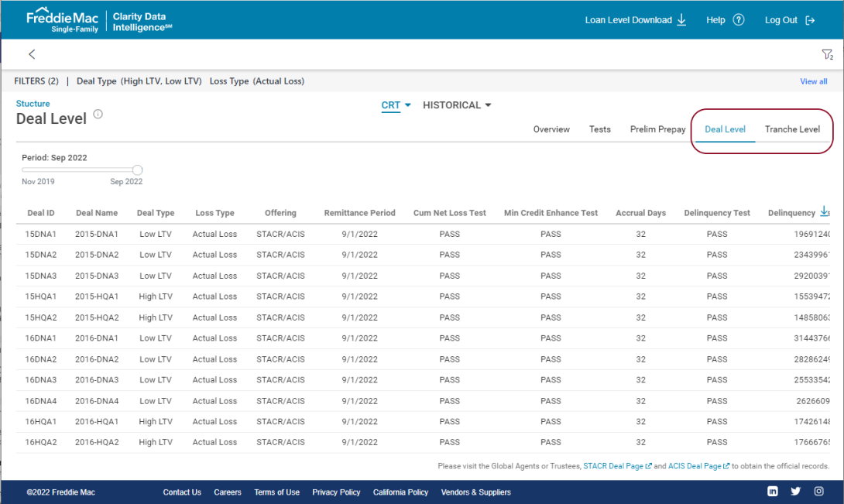Open the STACR Deal Page link
Screen dimensions: 844x504
click(613, 466)
